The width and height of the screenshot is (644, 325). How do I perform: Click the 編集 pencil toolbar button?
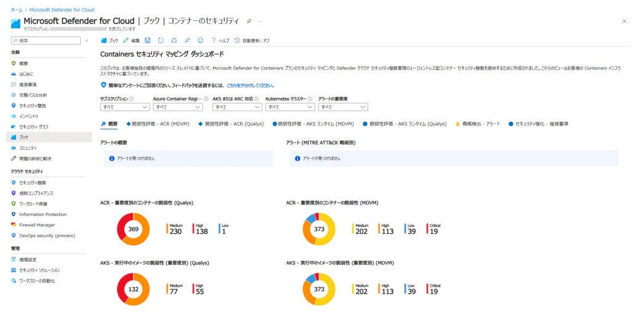coord(131,40)
